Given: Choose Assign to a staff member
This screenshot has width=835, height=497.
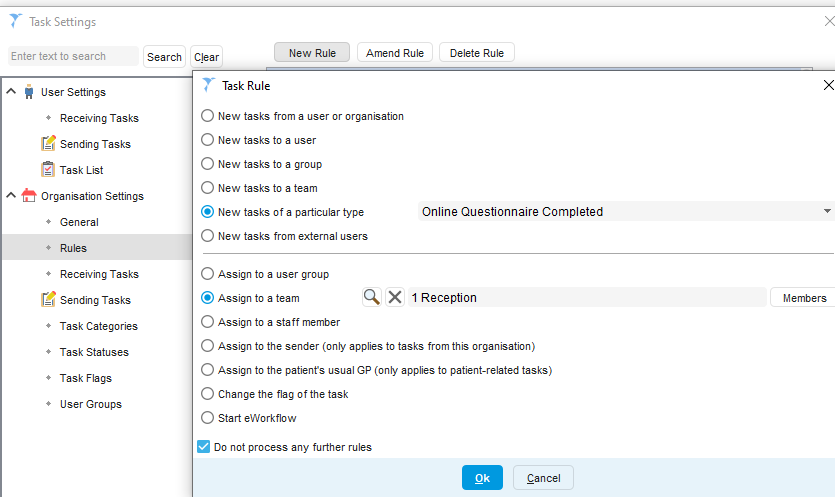Looking at the screenshot, I should pos(208,322).
